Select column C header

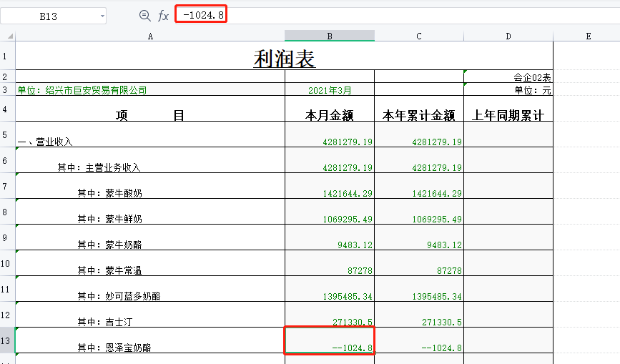[x=419, y=36]
